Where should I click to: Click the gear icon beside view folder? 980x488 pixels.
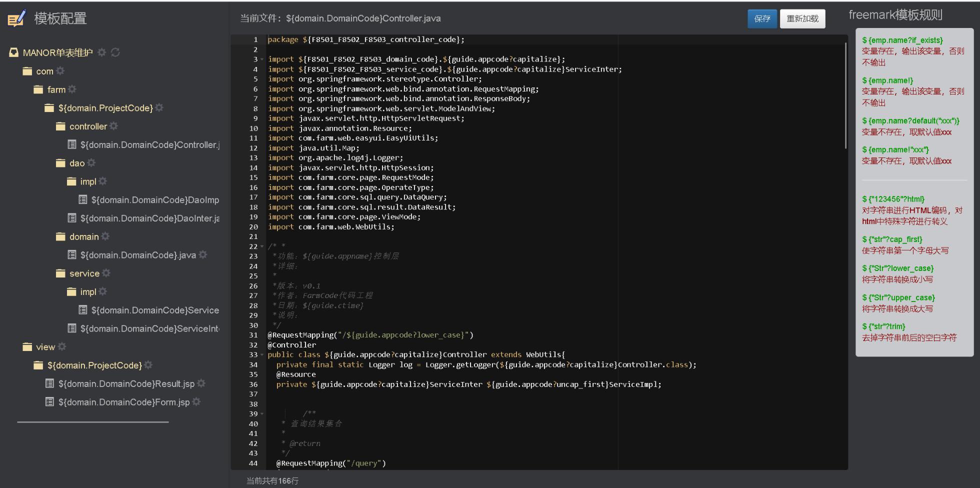[x=62, y=346]
